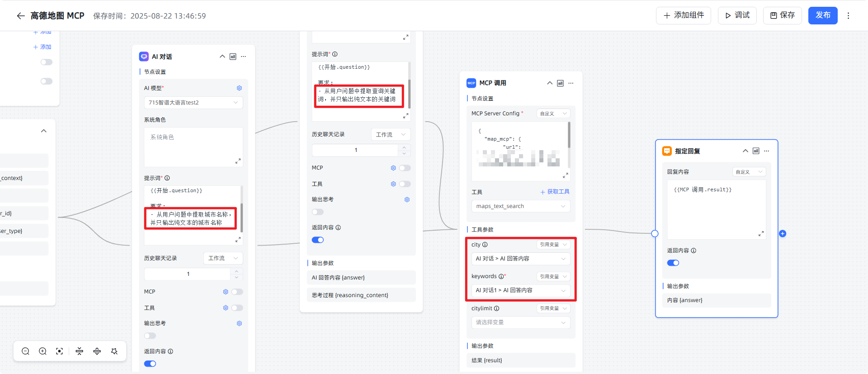Click the panel layout icon on AI 对话 node
This screenshot has height=374, width=868.
click(x=233, y=57)
